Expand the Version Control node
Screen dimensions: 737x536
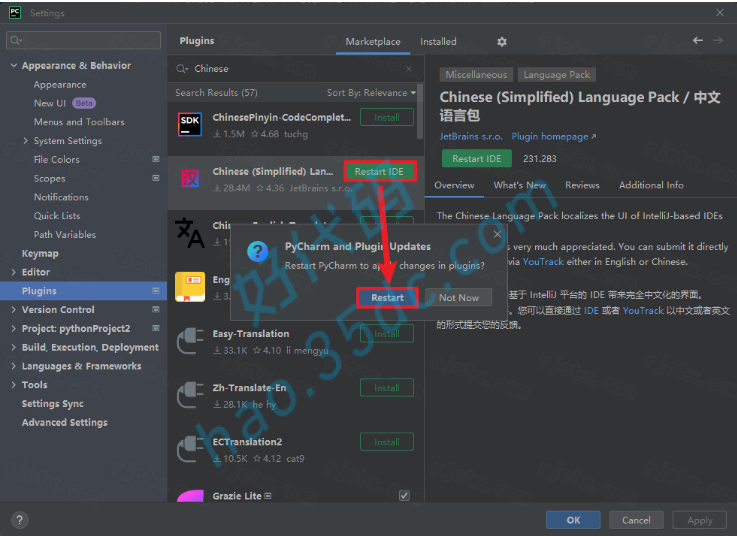[x=13, y=309]
